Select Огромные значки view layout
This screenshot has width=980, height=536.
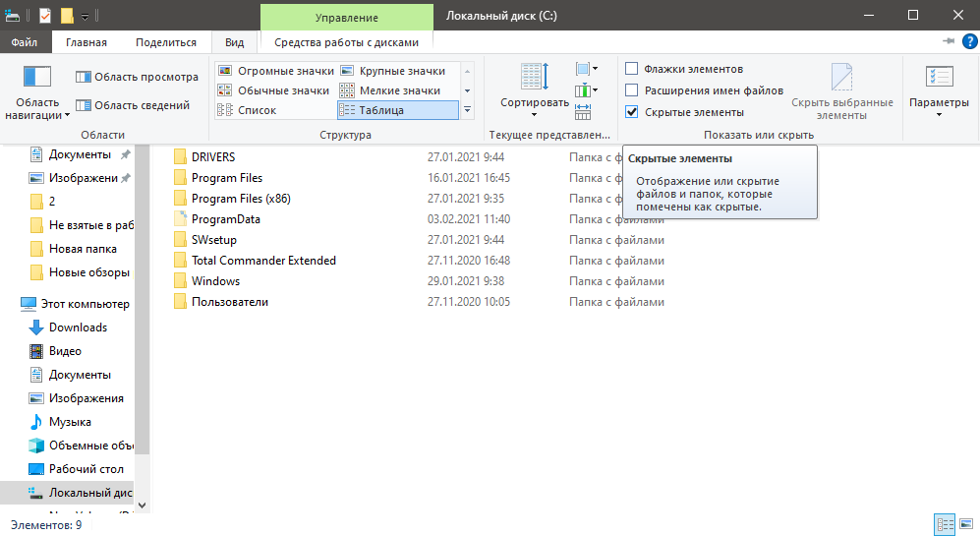pos(273,71)
